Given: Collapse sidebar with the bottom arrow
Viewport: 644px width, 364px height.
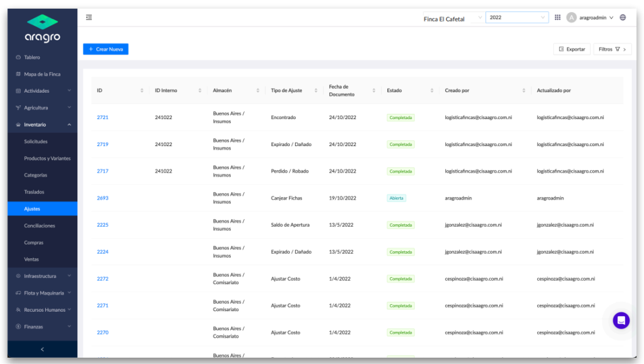Looking at the screenshot, I should point(42,349).
